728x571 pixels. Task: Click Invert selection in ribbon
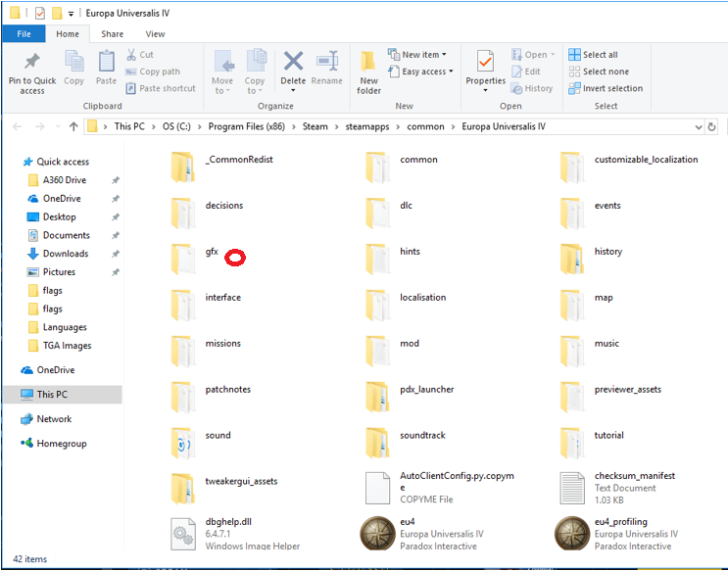(x=606, y=88)
